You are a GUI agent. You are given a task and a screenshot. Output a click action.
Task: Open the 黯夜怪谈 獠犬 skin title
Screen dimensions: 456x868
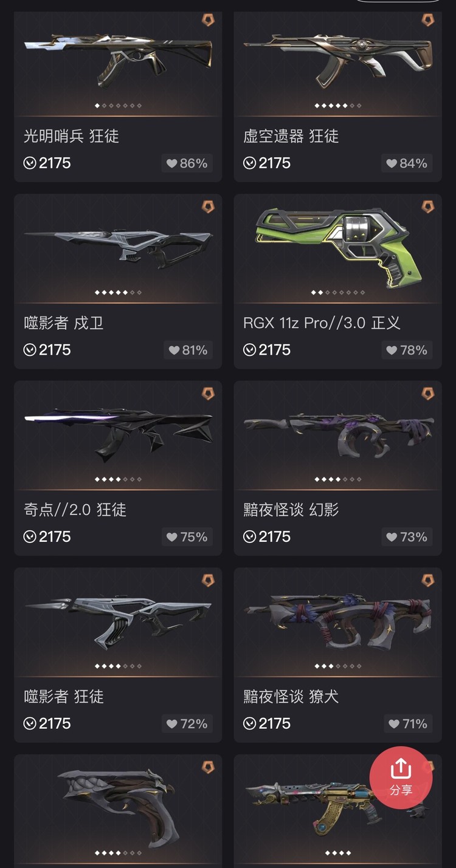[284, 697]
